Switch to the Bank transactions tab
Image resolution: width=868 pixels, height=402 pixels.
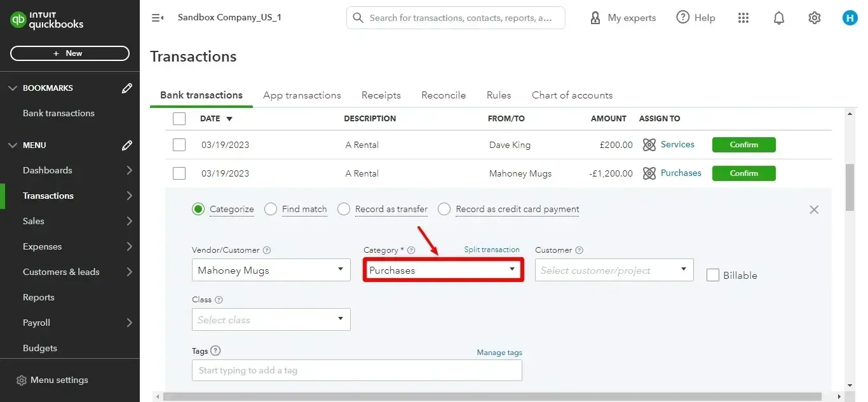pyautogui.click(x=201, y=95)
